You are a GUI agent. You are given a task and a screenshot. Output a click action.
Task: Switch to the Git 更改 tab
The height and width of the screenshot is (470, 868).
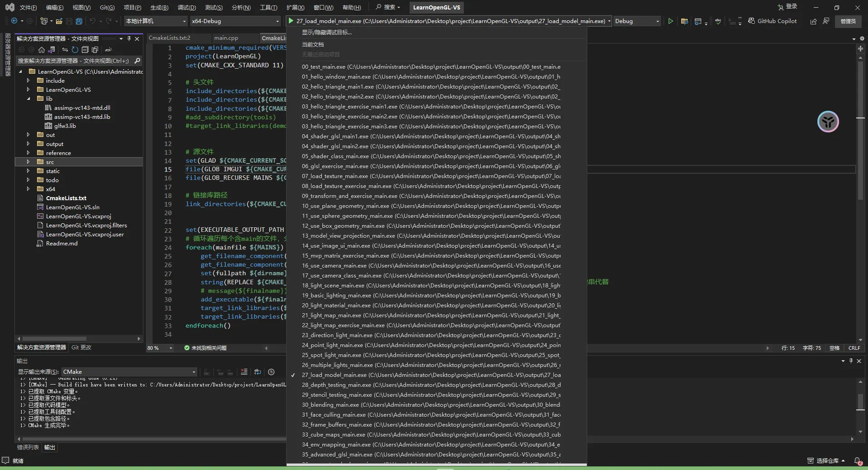[x=81, y=348]
